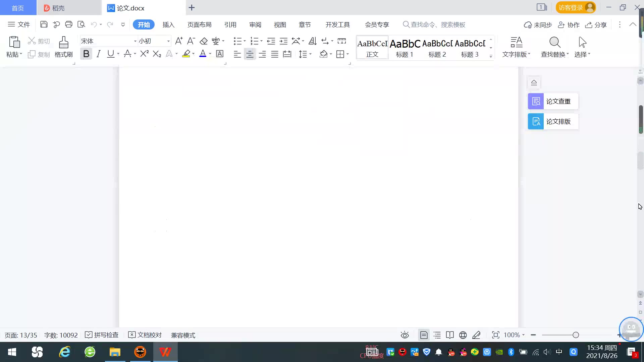Click the Character Border icon
Screen dimensions: 644x362
[x=220, y=54]
